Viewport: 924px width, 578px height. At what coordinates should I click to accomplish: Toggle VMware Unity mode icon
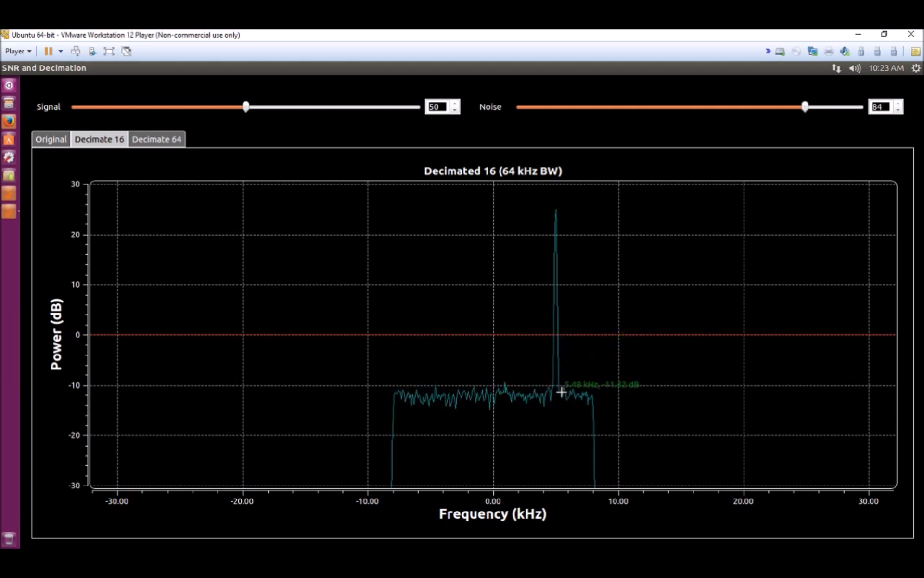point(127,51)
